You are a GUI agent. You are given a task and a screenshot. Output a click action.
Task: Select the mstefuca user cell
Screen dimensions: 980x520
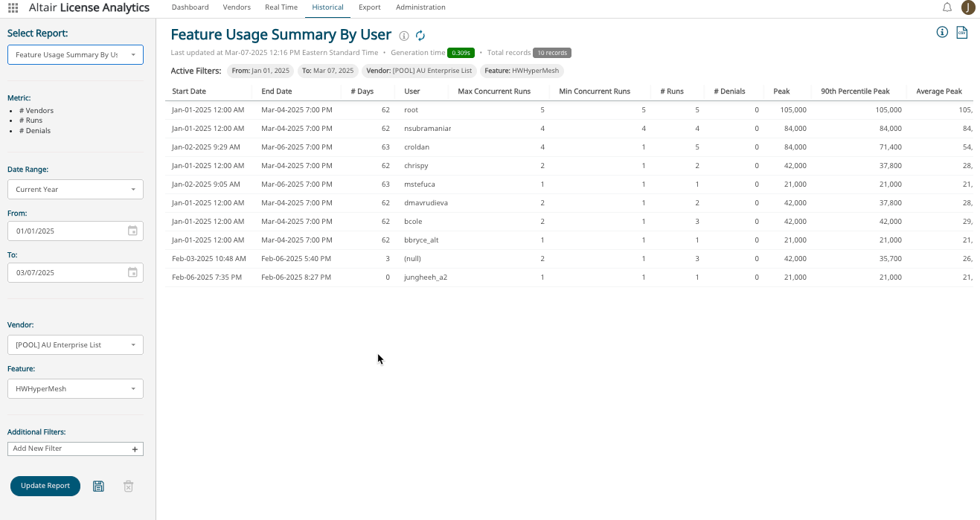click(x=419, y=184)
